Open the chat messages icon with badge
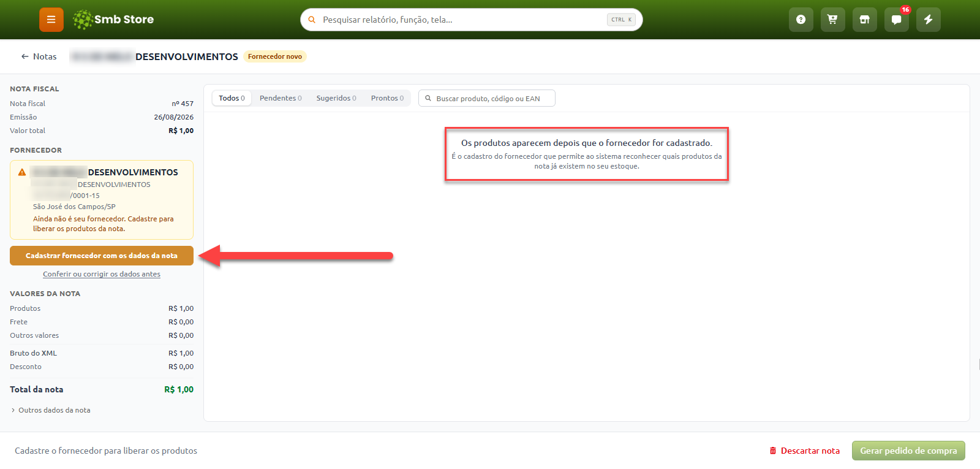Image resolution: width=980 pixels, height=469 pixels. click(x=896, y=20)
